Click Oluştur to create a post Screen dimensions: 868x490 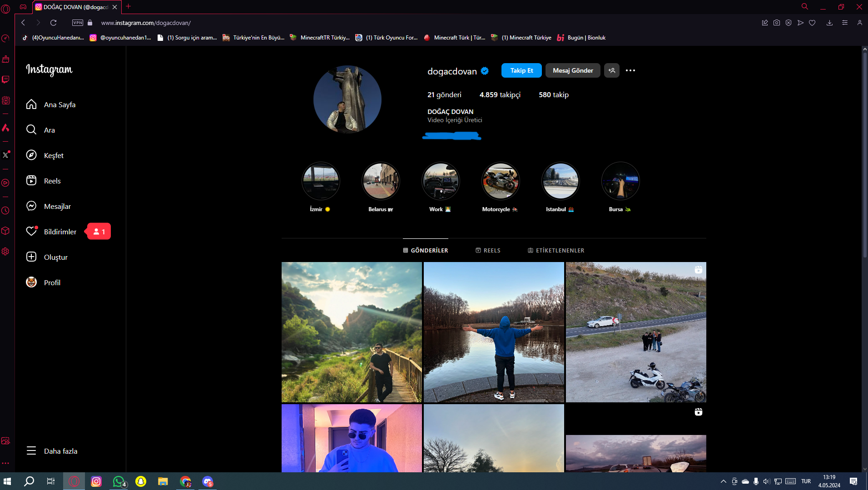pyautogui.click(x=47, y=257)
